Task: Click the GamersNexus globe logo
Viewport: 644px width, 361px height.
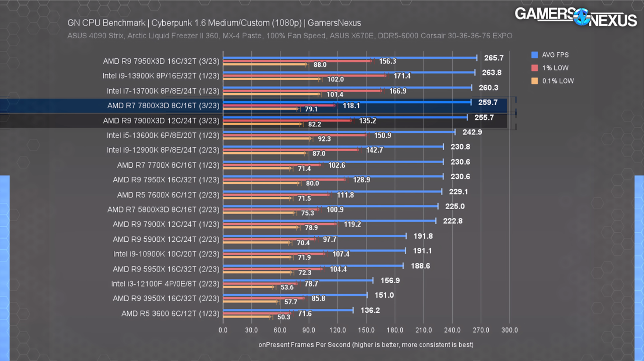Action: (582, 17)
